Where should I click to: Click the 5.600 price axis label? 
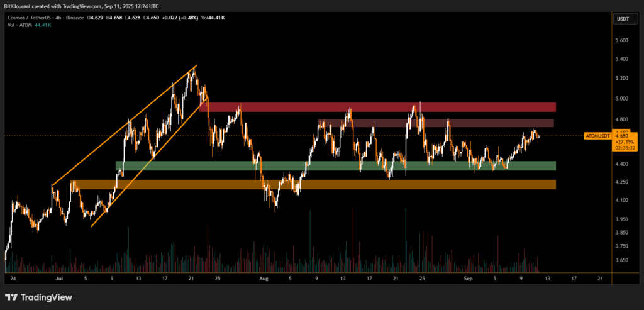621,40
